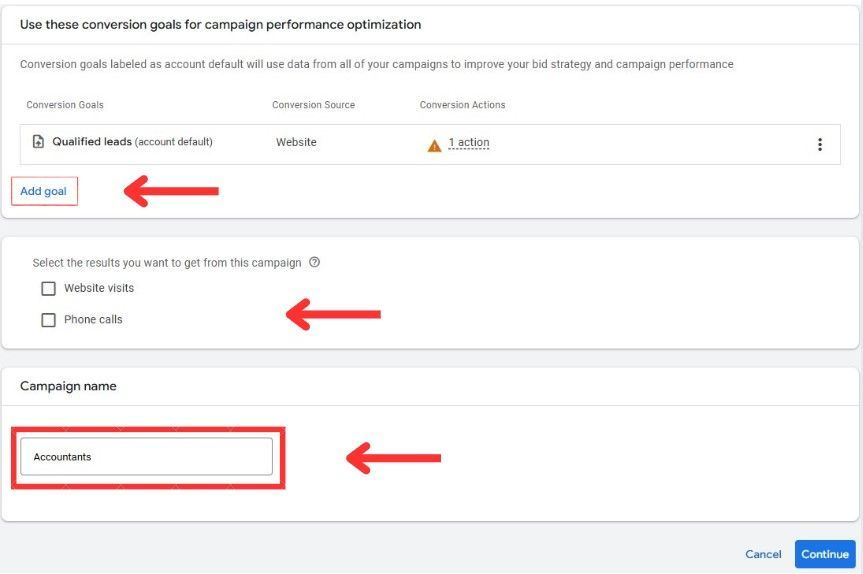Click the Conversion Actions column header
The width and height of the screenshot is (863, 574).
click(x=462, y=105)
